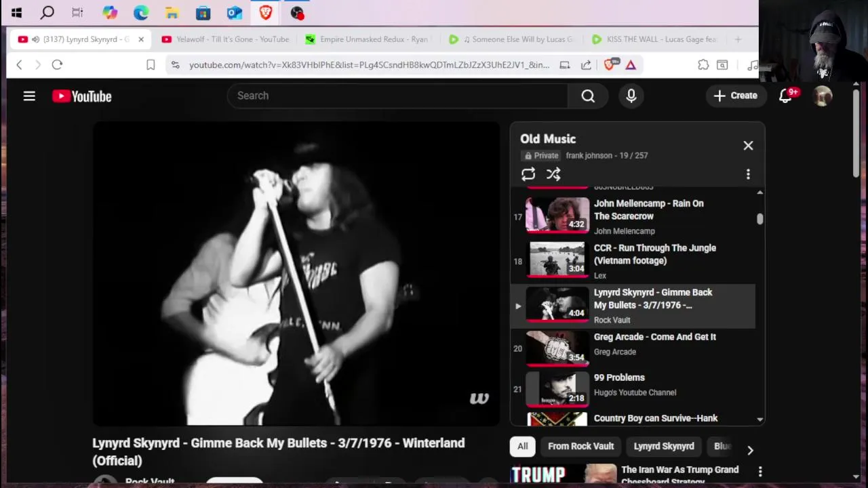This screenshot has width=868, height=488.
Task: Open Microsoft Edge from the taskbar
Action: click(140, 12)
